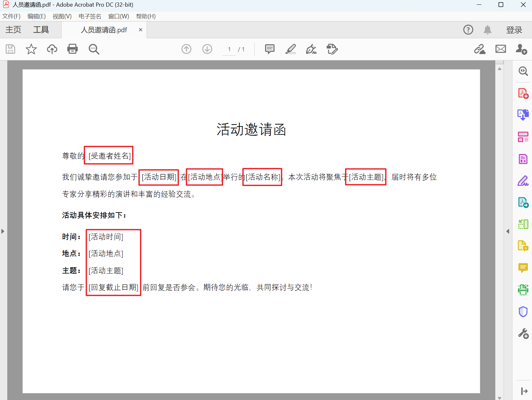532x400 pixels.
Task: Open the Protect tool
Action: (x=523, y=311)
